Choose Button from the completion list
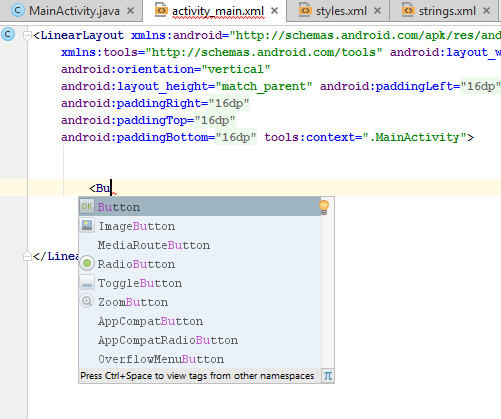 pos(200,207)
